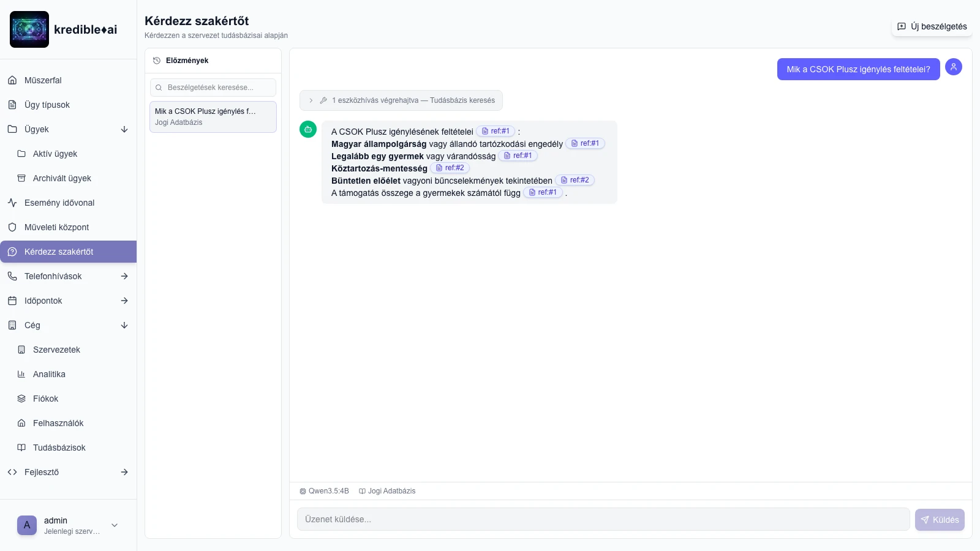Viewport: 980px width, 551px height.
Task: Collapse the Ügyek sidebar section
Action: [124, 129]
